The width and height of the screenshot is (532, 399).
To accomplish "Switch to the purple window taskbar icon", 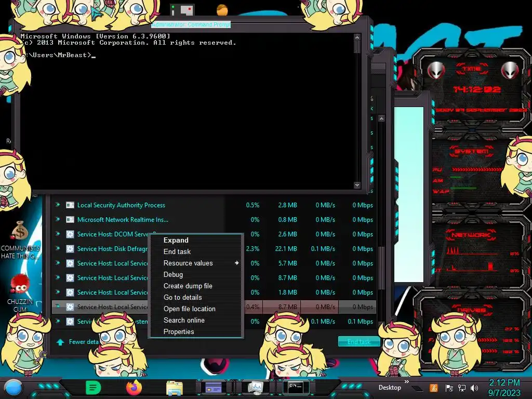I will [x=214, y=388].
